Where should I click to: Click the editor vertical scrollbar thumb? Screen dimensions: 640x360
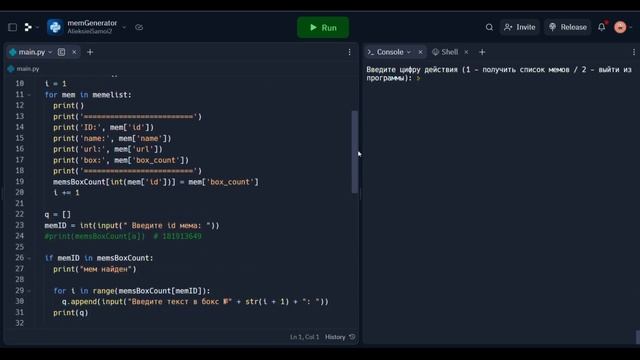[x=355, y=152]
